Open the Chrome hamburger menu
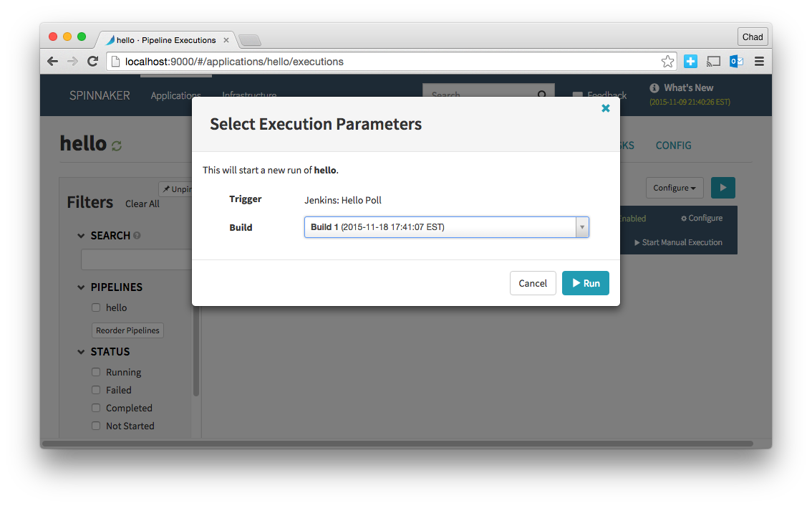Viewport: 812px width, 506px height. [x=759, y=62]
